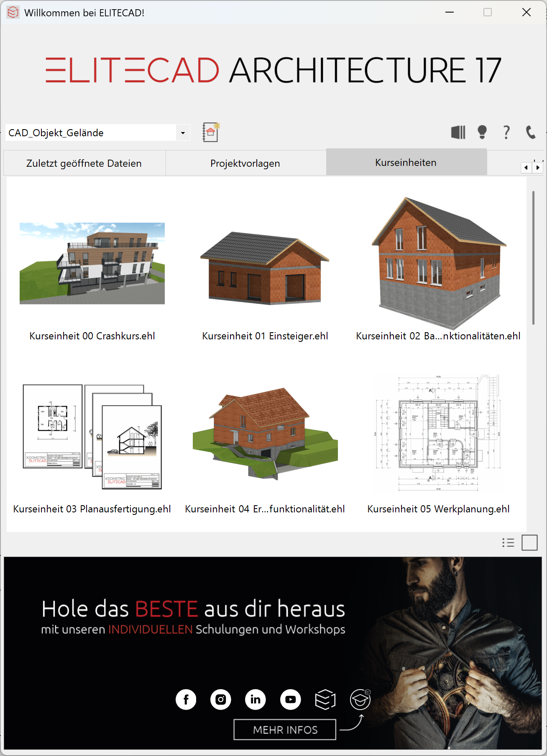This screenshot has width=547, height=756.
Task: Open the LinkedIn icon in banner
Action: click(256, 699)
